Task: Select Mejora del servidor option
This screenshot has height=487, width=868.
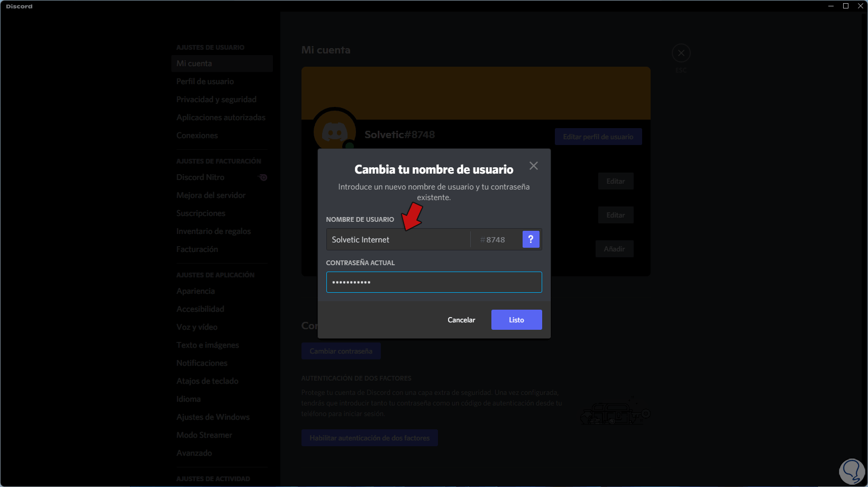Action: pos(222,195)
